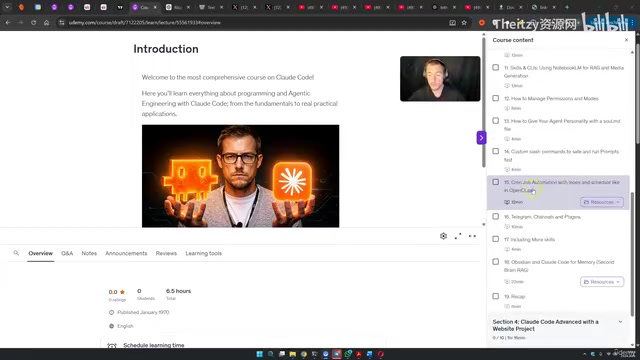Click the 'Published January 1970' text
Image resolution: width=640 pixels, height=360 pixels.
click(x=143, y=312)
